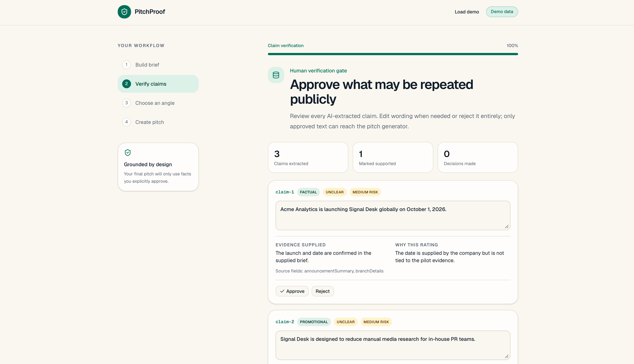Click the Source fields line in claim-1
This screenshot has height=364, width=634.
click(x=329, y=271)
